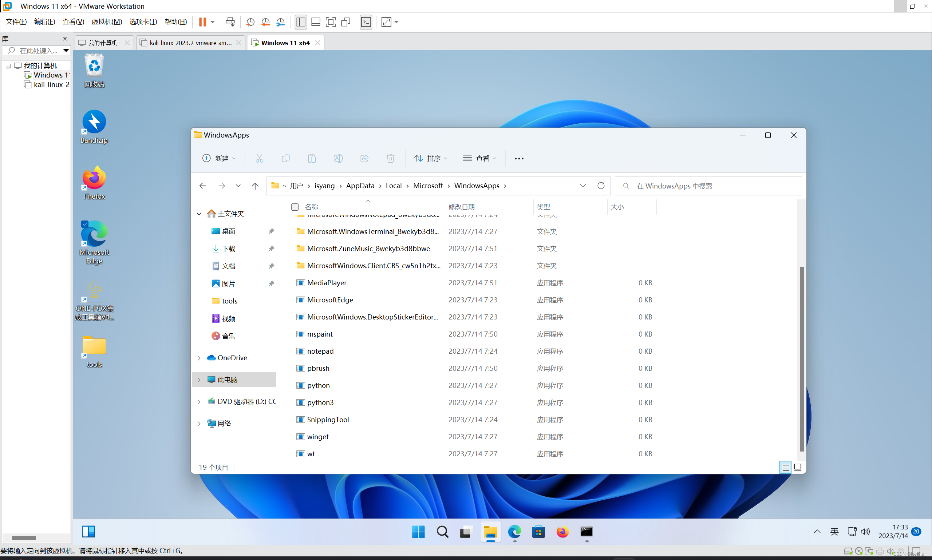Toggle the 英 input language indicator
The image size is (932, 560).
click(834, 531)
